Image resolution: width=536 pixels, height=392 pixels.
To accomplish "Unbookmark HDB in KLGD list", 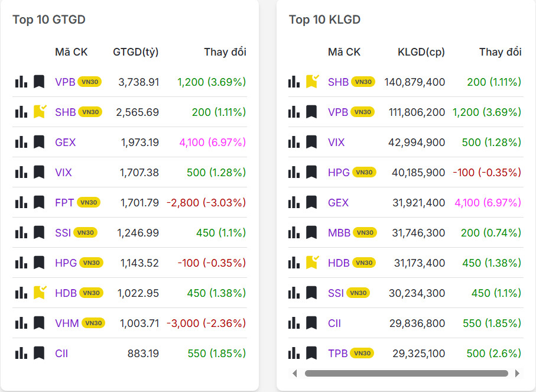I will [312, 262].
